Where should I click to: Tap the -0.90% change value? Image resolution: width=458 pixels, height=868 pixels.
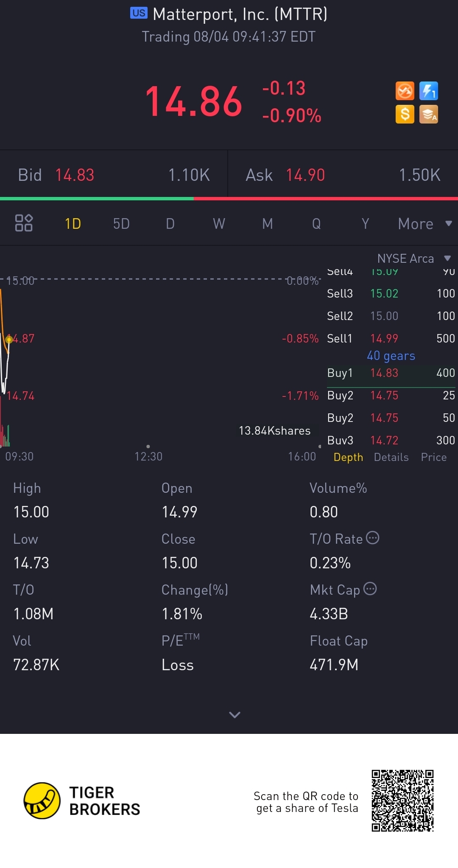click(x=292, y=115)
